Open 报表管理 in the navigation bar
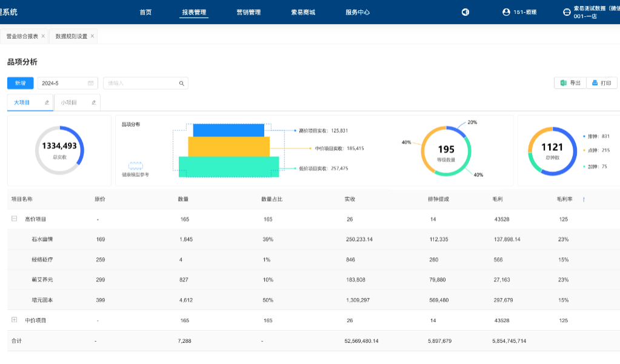Image resolution: width=620 pixels, height=364 pixels. point(194,12)
